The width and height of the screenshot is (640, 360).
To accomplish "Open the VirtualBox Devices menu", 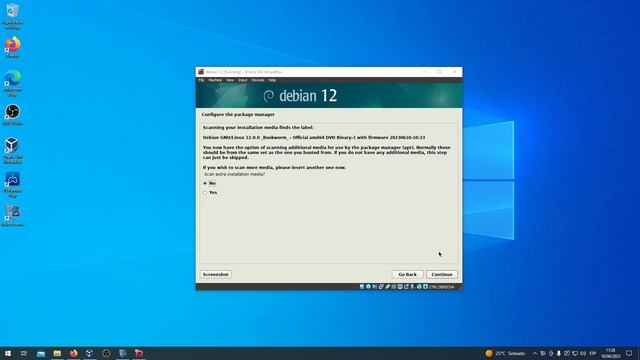I will (258, 80).
